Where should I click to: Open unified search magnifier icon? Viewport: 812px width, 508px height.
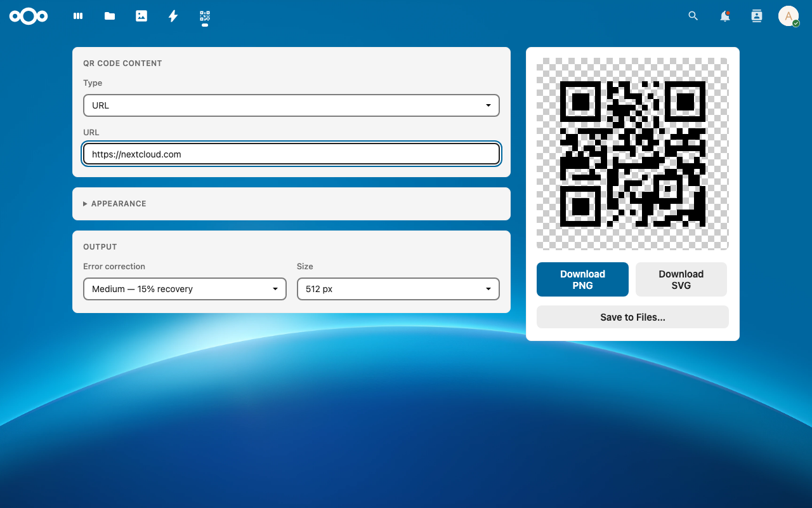(x=693, y=16)
